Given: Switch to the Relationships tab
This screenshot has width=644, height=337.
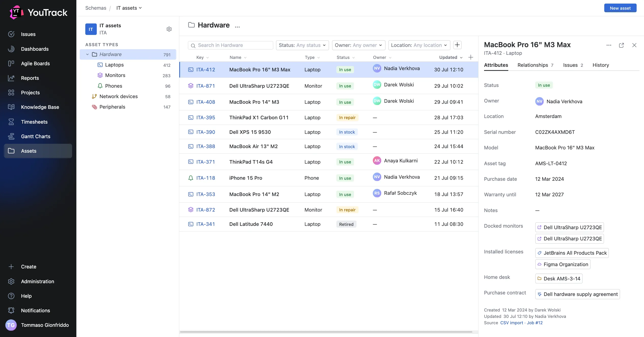Looking at the screenshot, I should (x=536, y=65).
